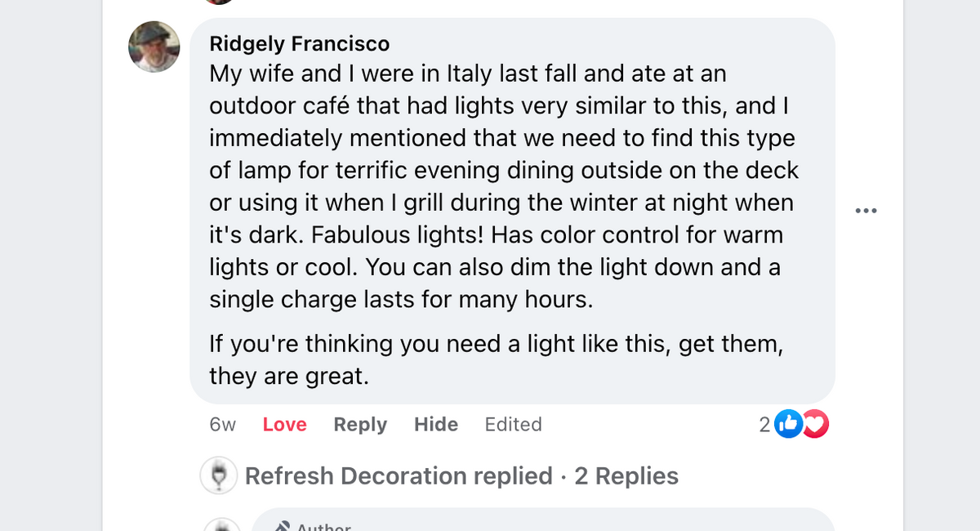This screenshot has width=980, height=531.
Task: Click "Reply" to respond to Ridgely
Action: pyautogui.click(x=360, y=424)
